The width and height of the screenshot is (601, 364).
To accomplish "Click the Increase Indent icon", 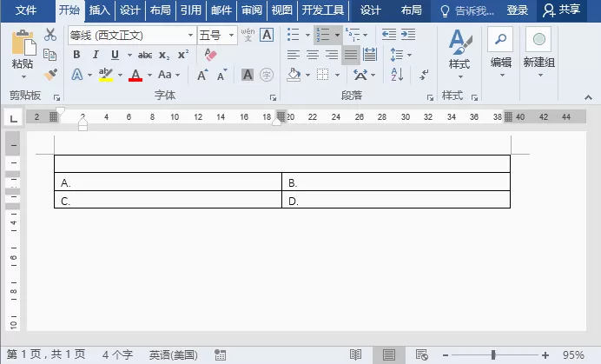I will 408,35.
